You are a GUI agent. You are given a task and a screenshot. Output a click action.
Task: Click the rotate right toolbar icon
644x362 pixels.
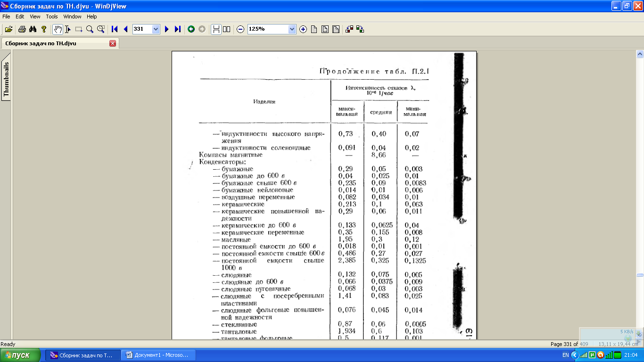point(360,29)
